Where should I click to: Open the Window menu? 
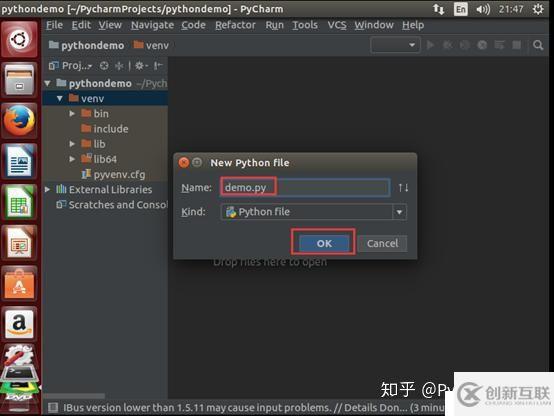[x=374, y=25]
